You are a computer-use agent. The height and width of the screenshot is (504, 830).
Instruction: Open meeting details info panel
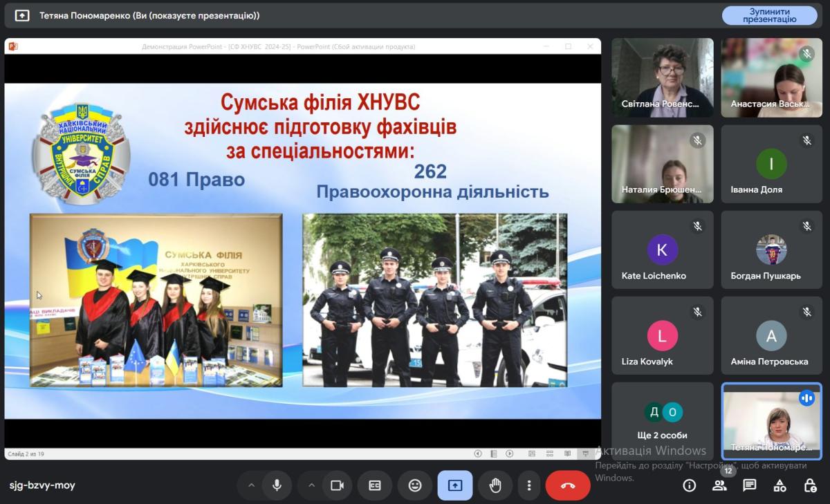click(689, 485)
